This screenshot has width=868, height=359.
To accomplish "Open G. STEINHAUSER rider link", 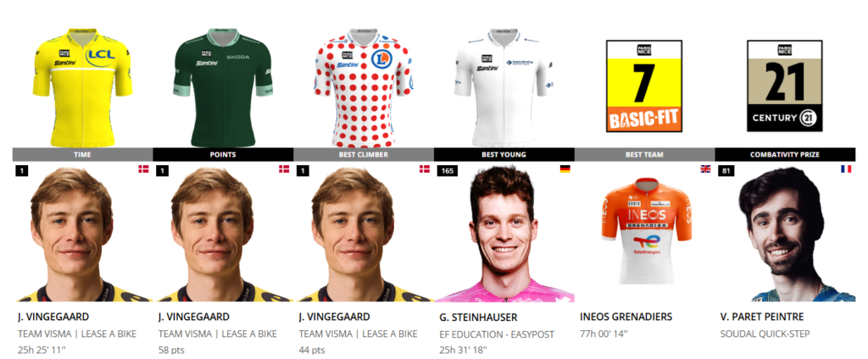I will (x=478, y=317).
